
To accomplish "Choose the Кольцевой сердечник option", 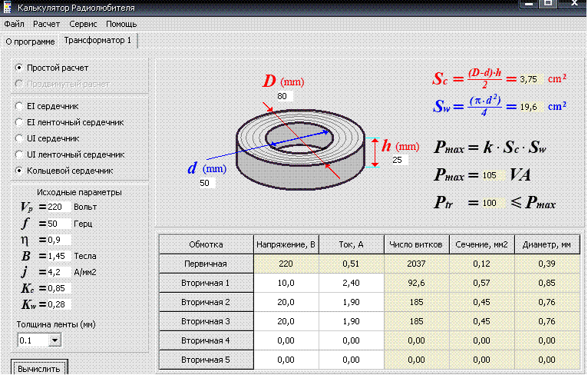I will [19, 170].
